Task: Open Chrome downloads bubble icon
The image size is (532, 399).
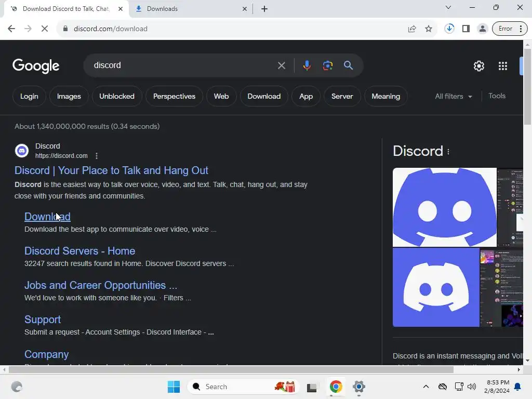Action: coord(449,29)
